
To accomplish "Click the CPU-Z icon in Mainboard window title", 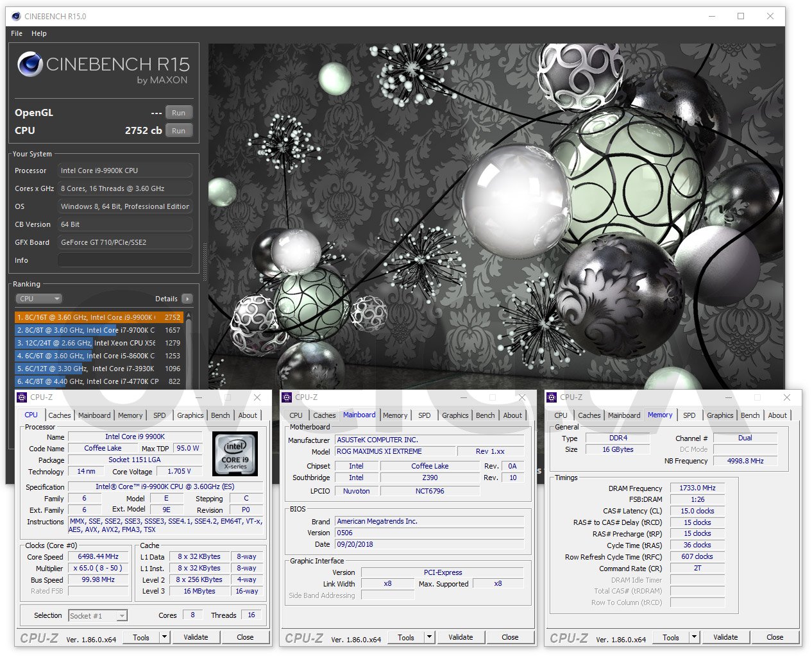I will pos(286,397).
